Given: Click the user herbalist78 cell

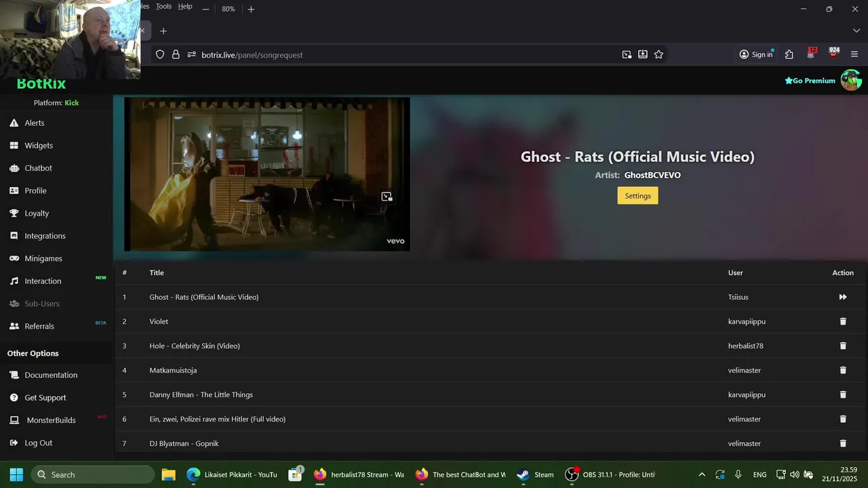Looking at the screenshot, I should [x=746, y=346].
